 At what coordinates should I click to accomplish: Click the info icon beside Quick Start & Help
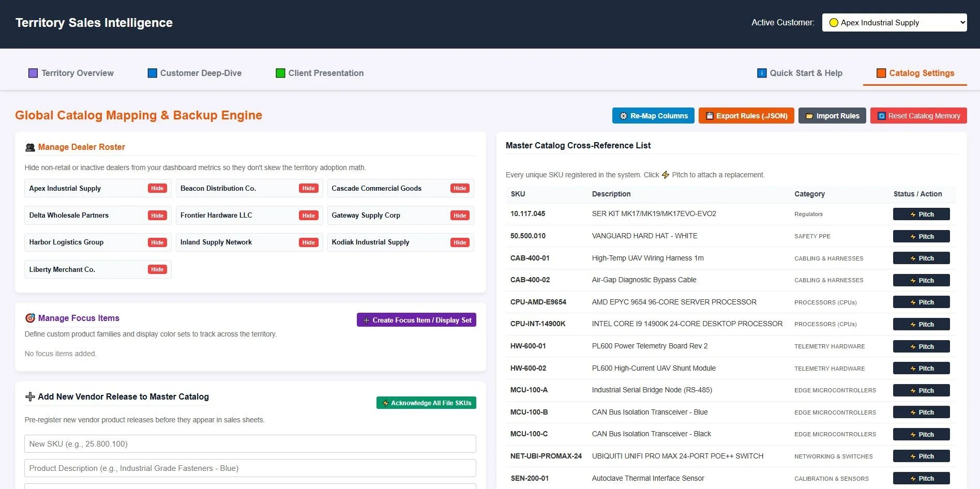click(762, 73)
